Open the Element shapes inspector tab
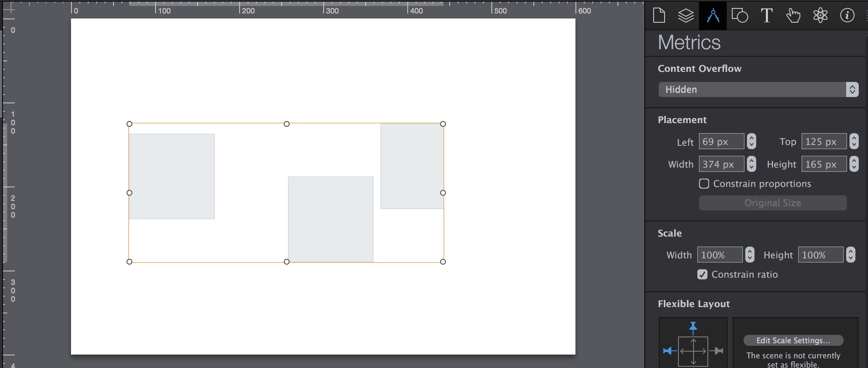Viewport: 868px width, 368px height. point(740,16)
